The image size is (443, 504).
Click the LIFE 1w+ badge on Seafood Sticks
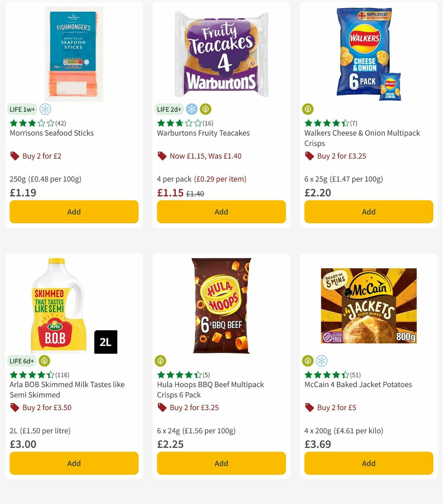[22, 109]
